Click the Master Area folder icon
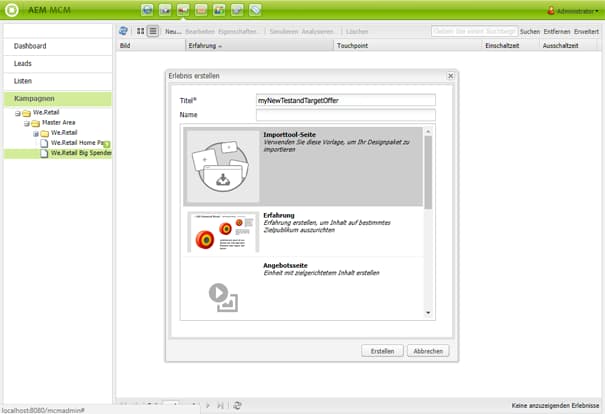605x414 pixels. click(x=35, y=123)
